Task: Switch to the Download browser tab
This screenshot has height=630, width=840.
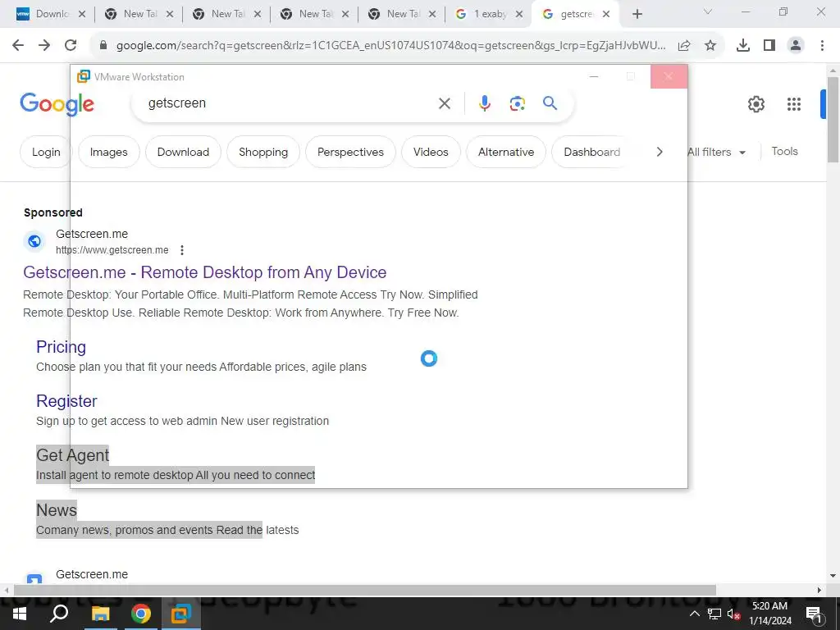Action: 51,14
